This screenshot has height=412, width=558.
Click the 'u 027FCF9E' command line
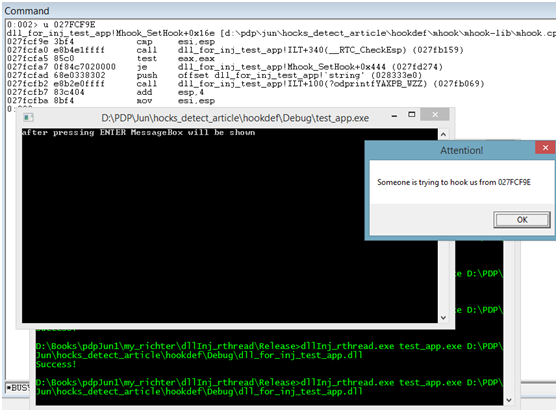51,25
